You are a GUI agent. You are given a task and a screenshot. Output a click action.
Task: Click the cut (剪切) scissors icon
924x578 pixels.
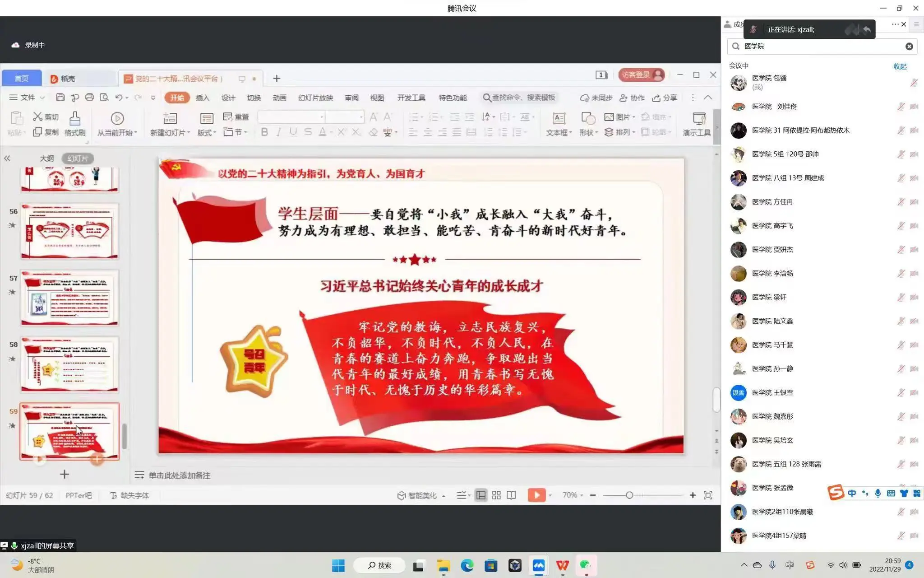point(38,117)
